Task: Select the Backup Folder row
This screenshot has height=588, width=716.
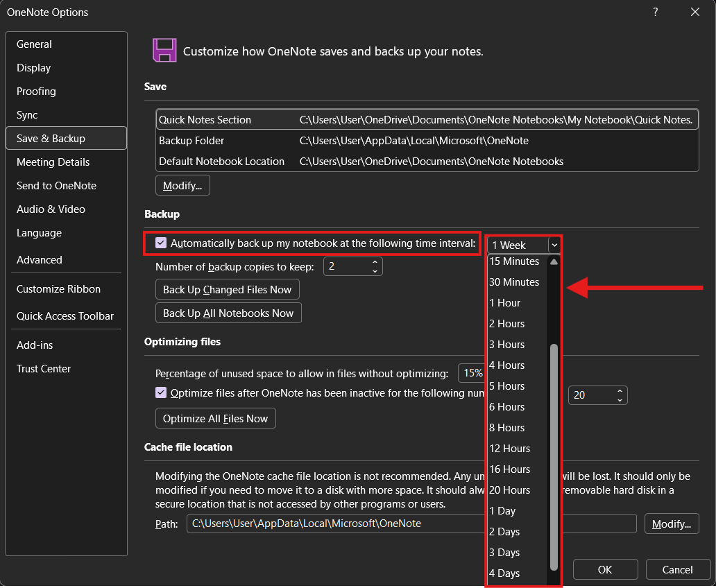Action: coord(427,141)
